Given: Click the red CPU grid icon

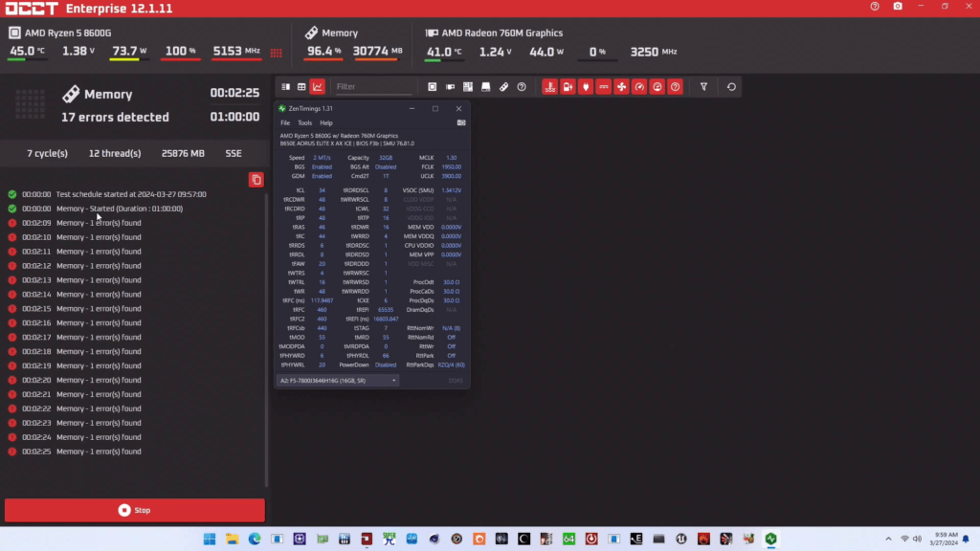Looking at the screenshot, I should click(x=277, y=53).
